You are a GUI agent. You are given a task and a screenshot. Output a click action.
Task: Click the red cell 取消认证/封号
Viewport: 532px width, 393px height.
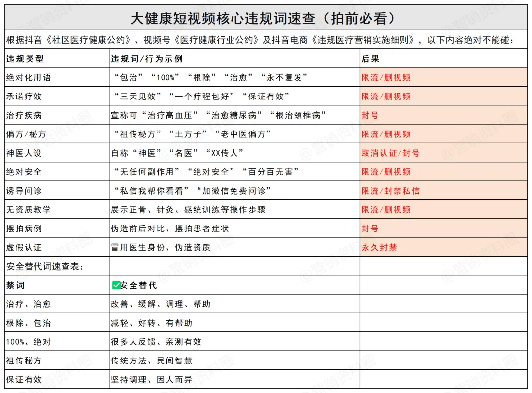pos(443,153)
